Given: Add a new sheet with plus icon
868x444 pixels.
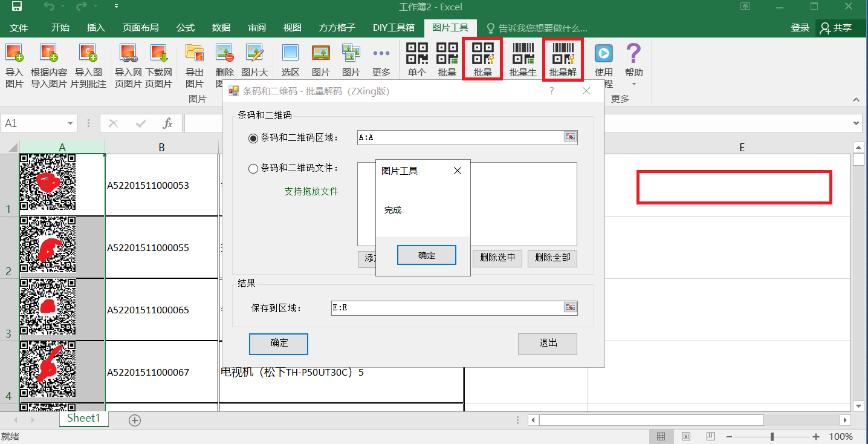Looking at the screenshot, I should (x=135, y=420).
